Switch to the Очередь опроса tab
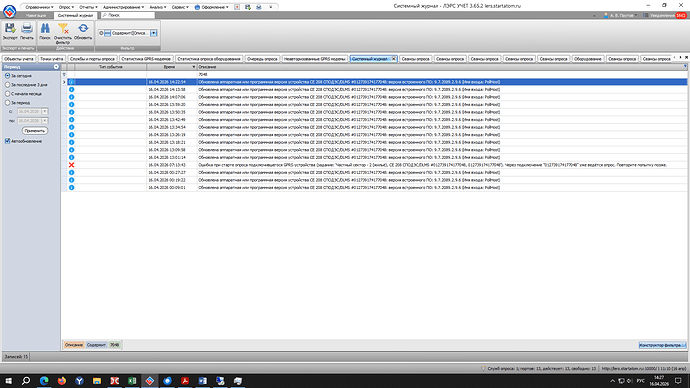The image size is (690, 388). tap(262, 59)
